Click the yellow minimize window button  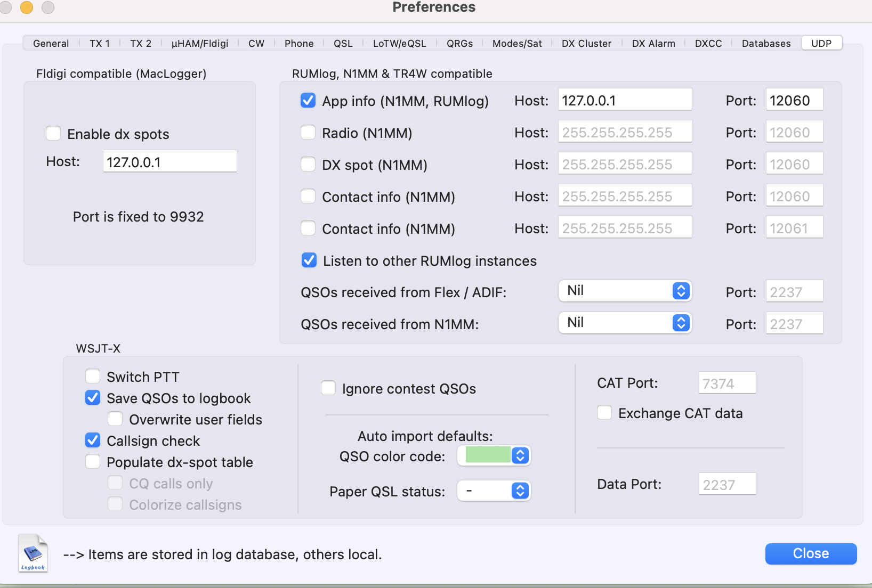click(x=27, y=7)
